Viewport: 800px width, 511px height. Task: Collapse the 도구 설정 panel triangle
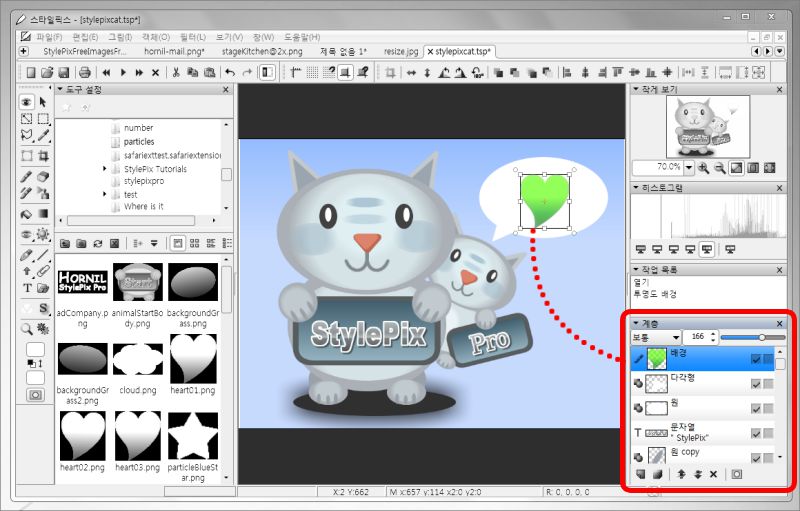click(60, 89)
